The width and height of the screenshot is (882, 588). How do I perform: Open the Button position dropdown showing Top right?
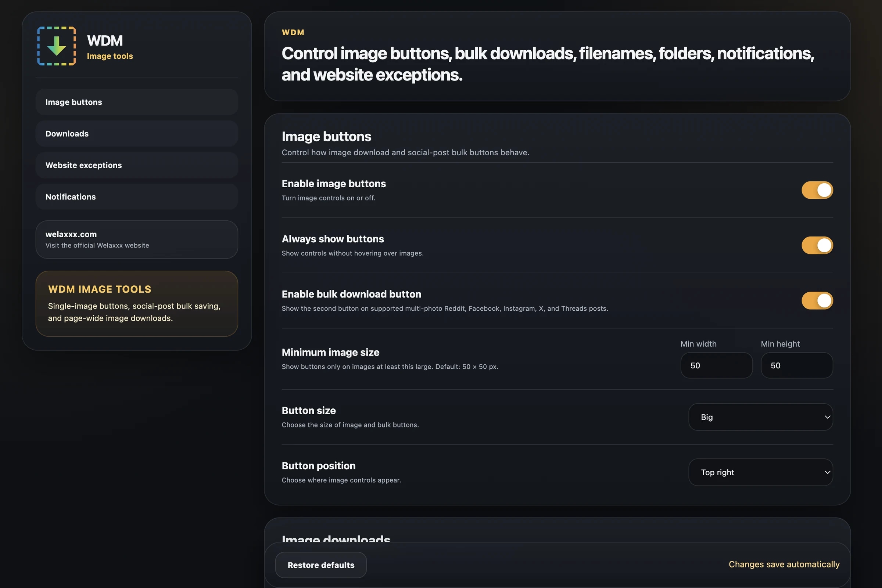(760, 472)
